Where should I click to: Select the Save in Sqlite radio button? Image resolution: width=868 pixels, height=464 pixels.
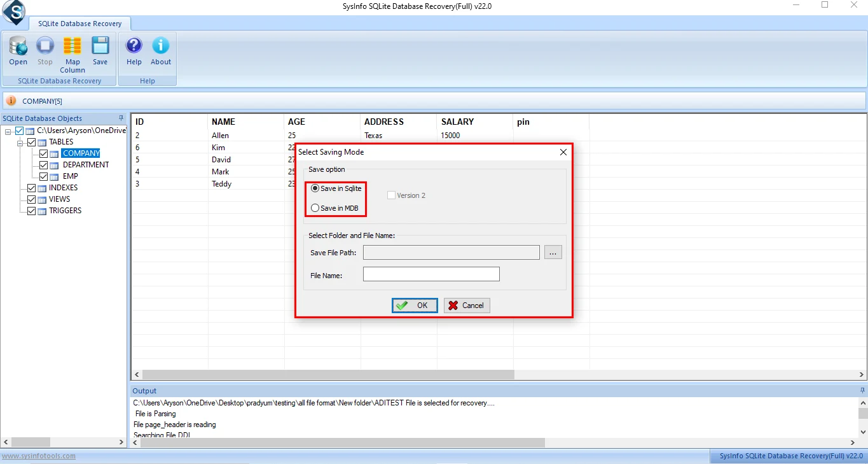(315, 188)
